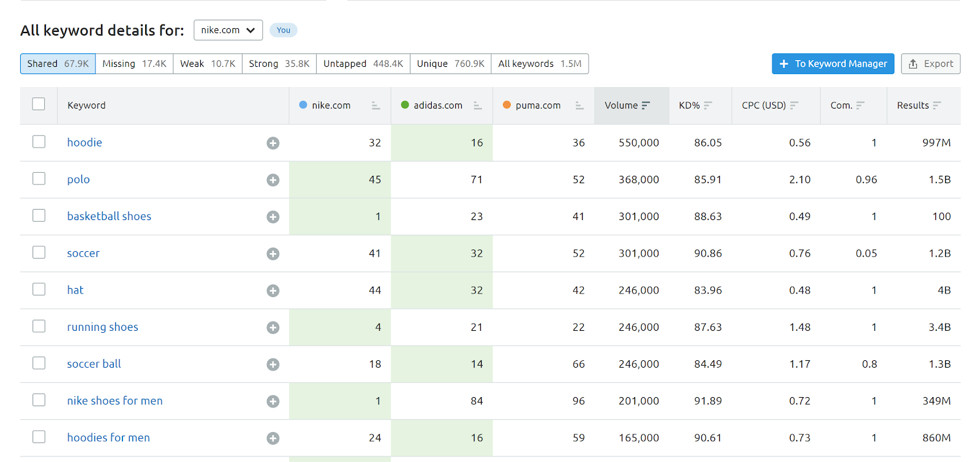
Task: Sort by CPC (USD) sort icon
Action: (x=794, y=105)
